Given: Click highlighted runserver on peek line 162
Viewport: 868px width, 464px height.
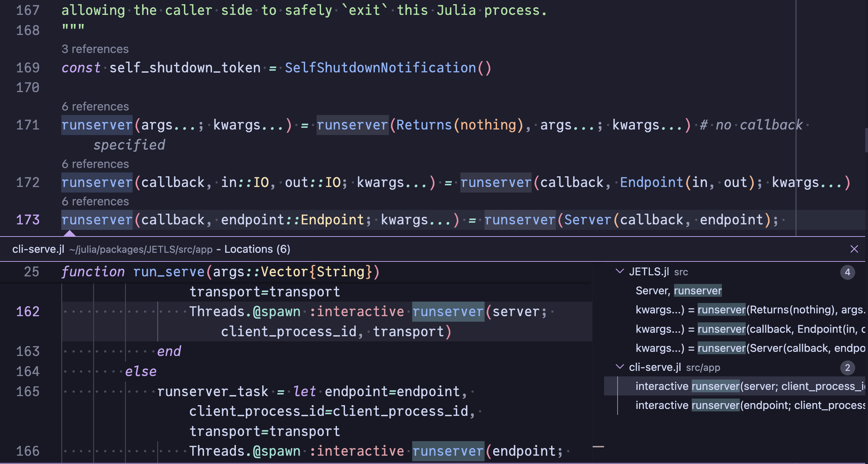Looking at the screenshot, I should 448,312.
